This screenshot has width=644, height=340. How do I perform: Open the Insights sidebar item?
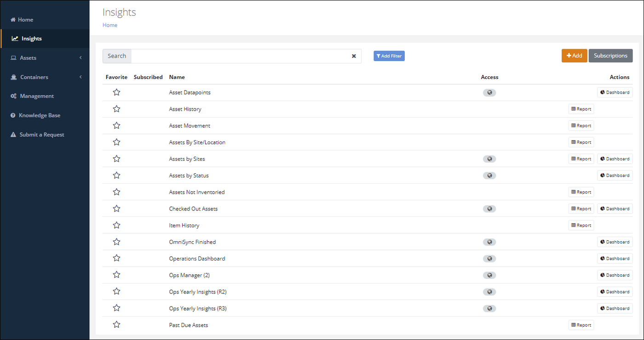[45, 39]
